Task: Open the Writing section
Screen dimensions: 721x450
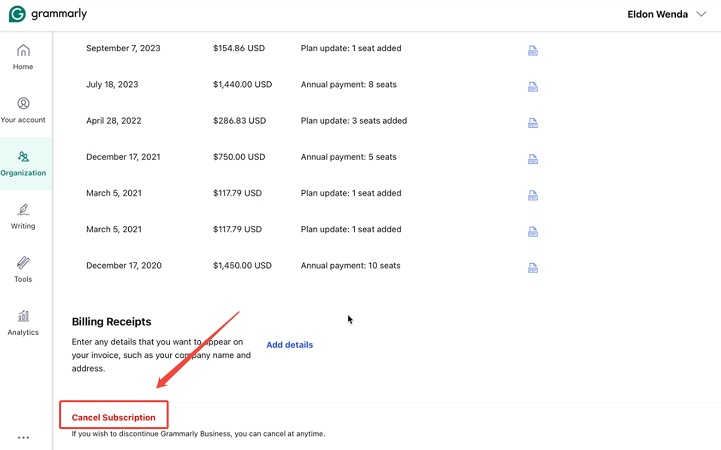Action: click(x=23, y=216)
